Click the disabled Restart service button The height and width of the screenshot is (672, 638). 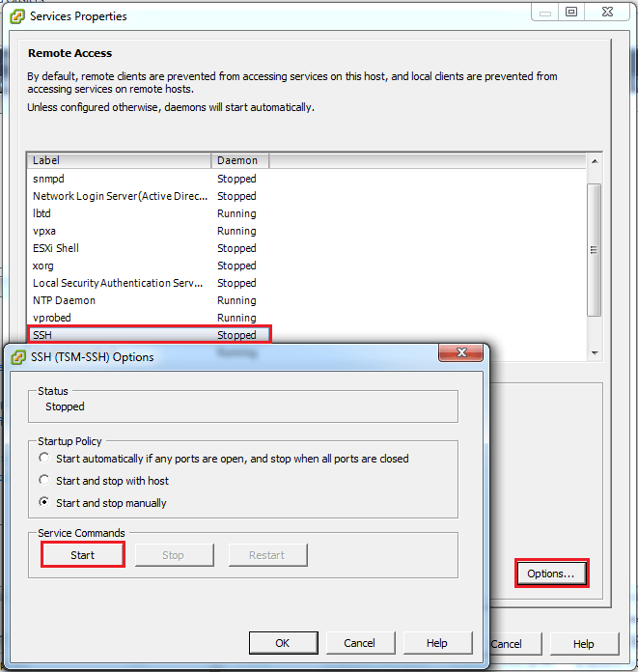[x=267, y=555]
